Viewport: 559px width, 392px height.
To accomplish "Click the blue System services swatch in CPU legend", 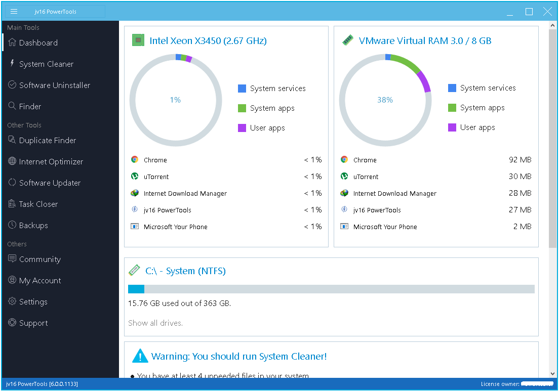I will click(x=242, y=89).
